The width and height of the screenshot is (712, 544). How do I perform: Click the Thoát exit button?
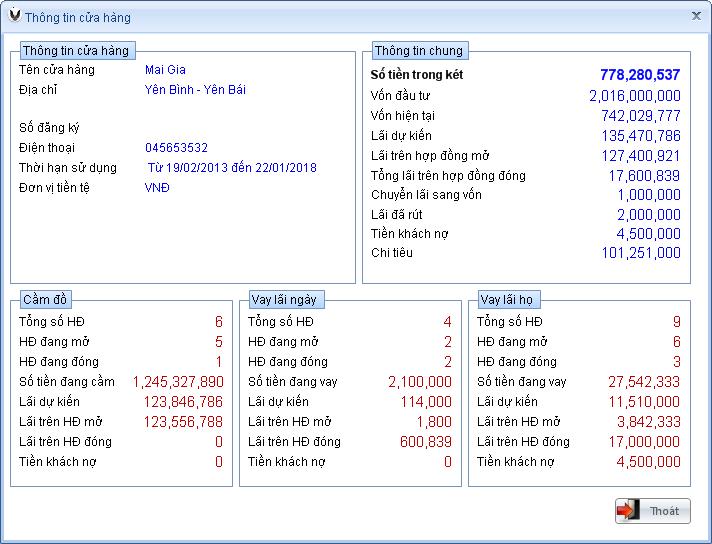[653, 511]
